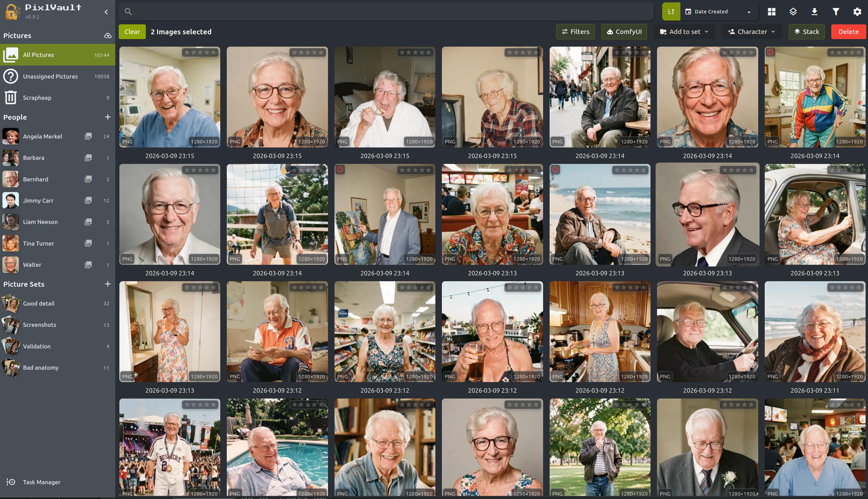Click the stack layers icon in top toolbar
868x499 pixels.
tap(793, 12)
